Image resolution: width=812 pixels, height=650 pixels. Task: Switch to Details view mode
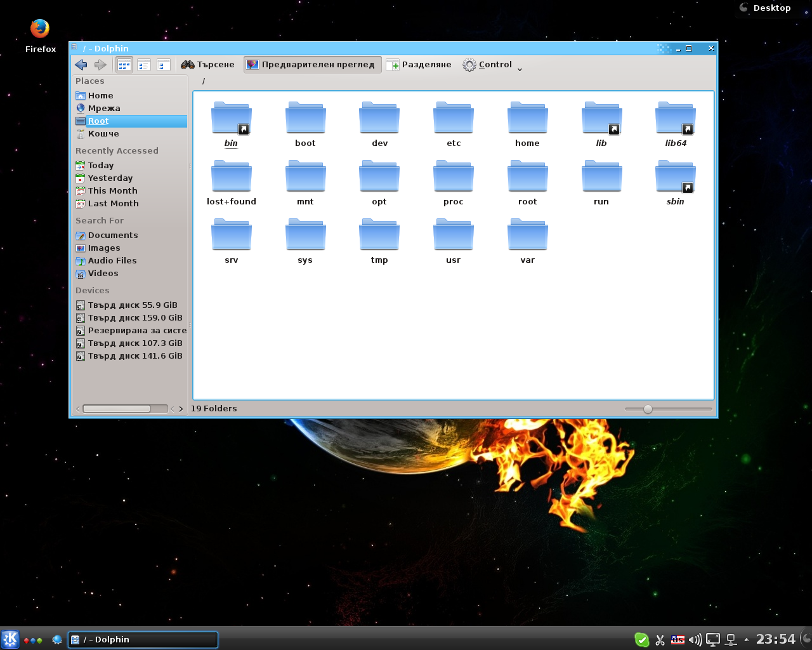144,65
